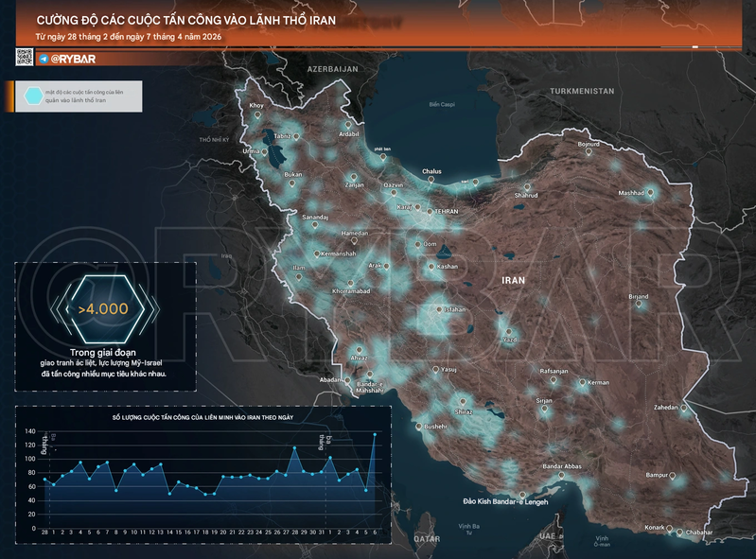This screenshot has height=559, width=756.
Task: Click the large "IRAN" country label
Action: point(514,281)
